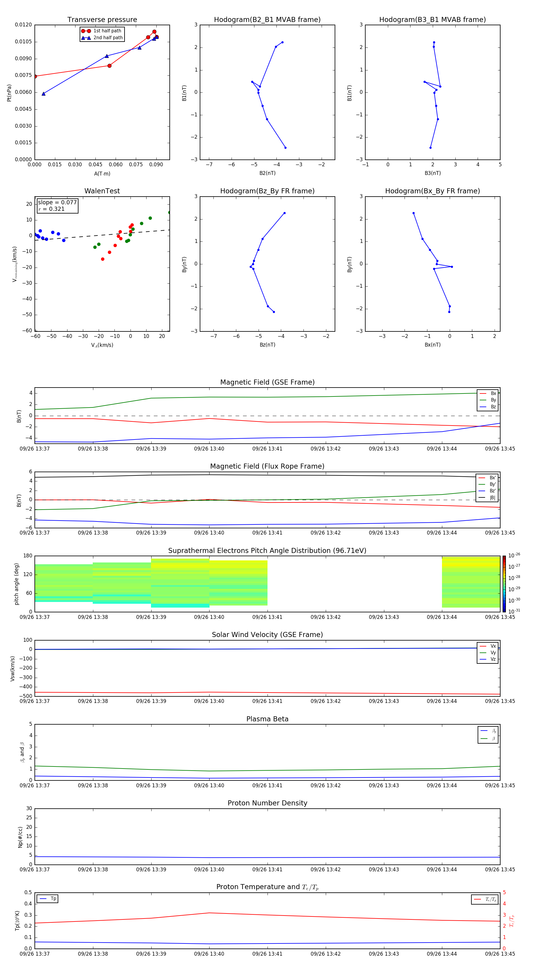Click the Te/Tp legend entry
Viewport: 535px width, 980px height.
click(x=485, y=899)
